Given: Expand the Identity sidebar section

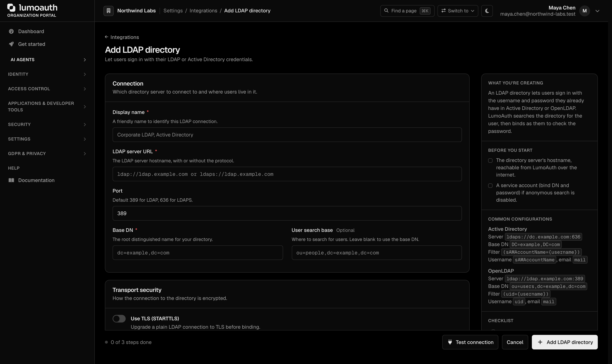Looking at the screenshot, I should [x=47, y=74].
